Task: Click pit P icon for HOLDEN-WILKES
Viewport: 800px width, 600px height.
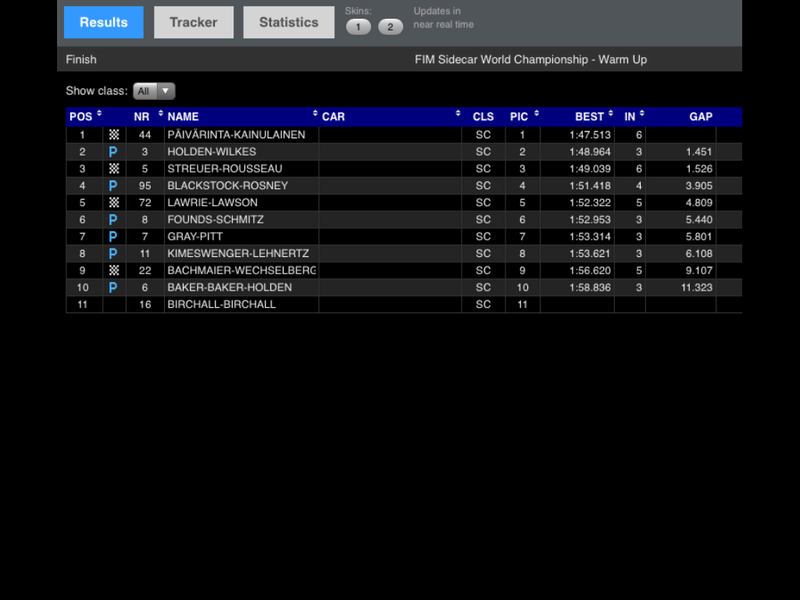Action: 113,152
